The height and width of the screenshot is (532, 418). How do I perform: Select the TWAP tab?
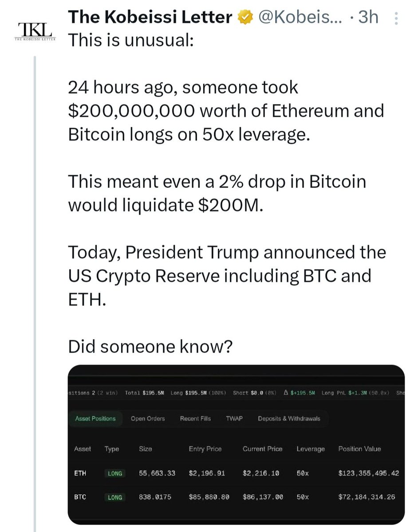[x=234, y=419]
